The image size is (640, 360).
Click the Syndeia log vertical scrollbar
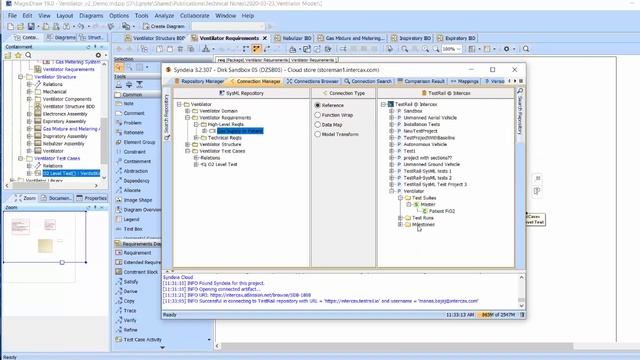(521, 291)
